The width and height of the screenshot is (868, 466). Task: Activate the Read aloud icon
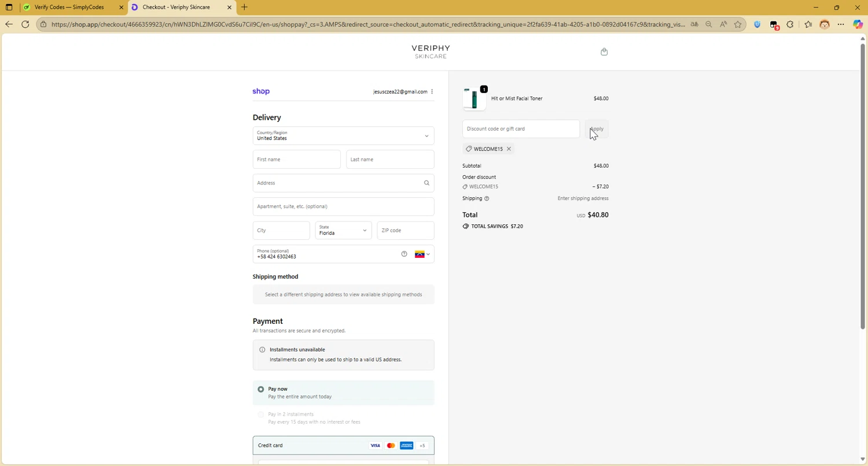tap(723, 24)
